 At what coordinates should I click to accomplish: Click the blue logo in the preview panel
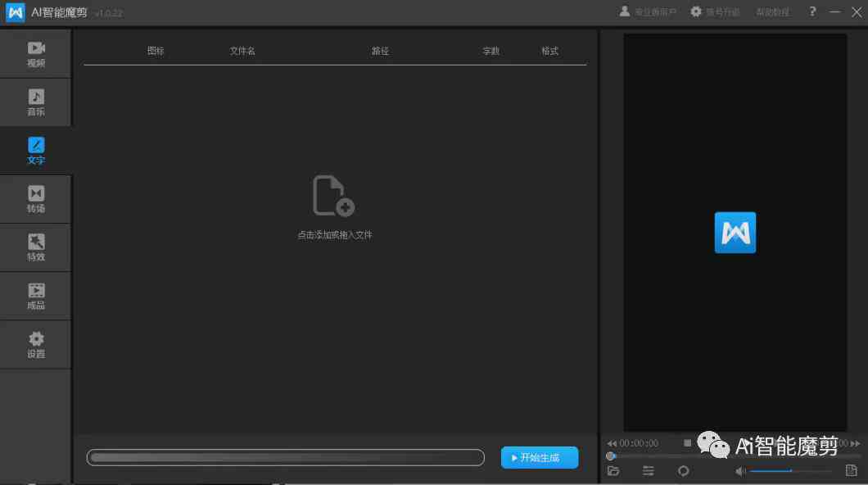[x=735, y=233]
